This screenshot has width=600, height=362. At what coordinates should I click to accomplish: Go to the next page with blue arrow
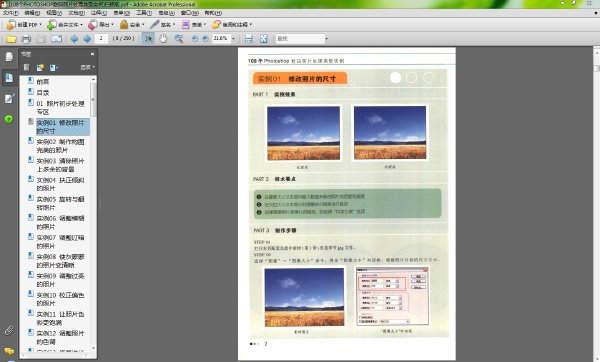(x=87, y=39)
